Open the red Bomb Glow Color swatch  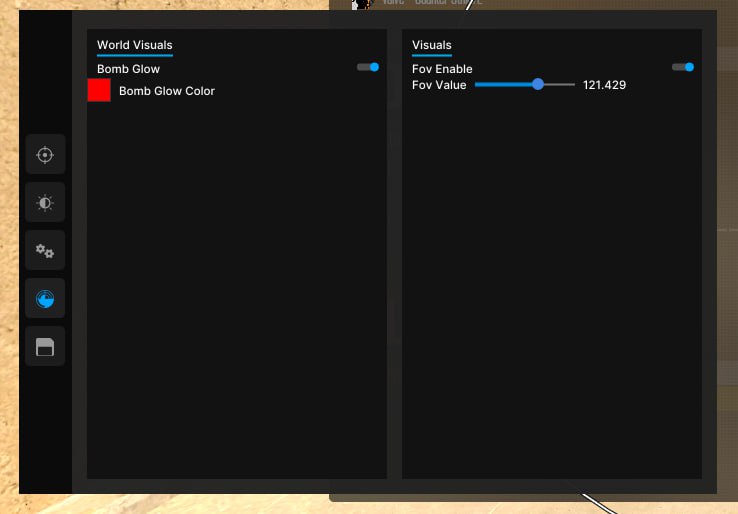(x=99, y=90)
